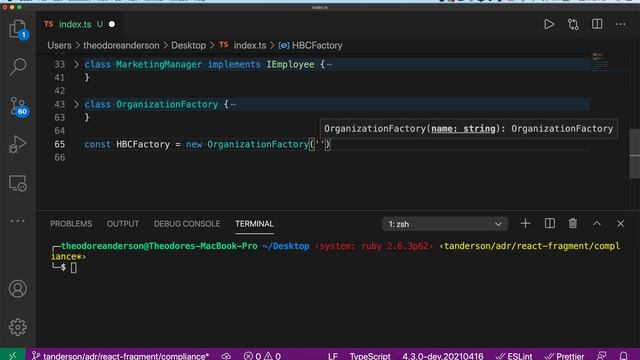Switch to the PROBLEMS tab
Image resolution: width=640 pixels, height=360 pixels.
pyautogui.click(x=71, y=224)
